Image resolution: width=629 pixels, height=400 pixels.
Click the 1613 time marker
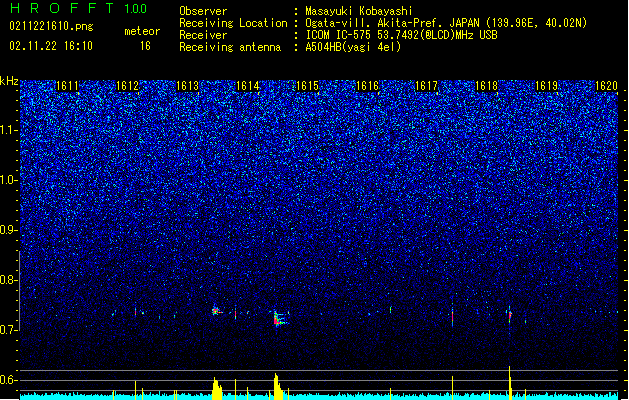click(x=187, y=86)
